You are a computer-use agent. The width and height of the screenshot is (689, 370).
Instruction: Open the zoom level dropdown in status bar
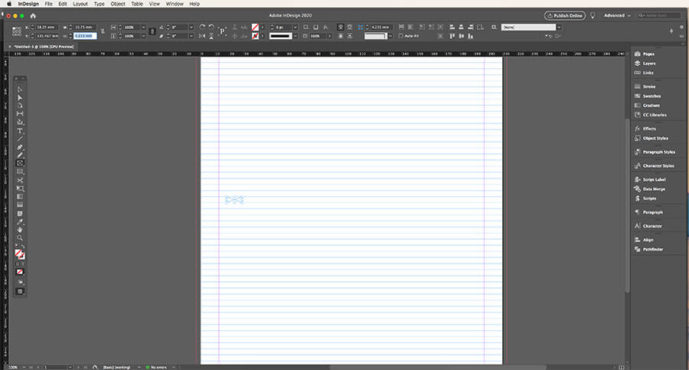[25, 367]
